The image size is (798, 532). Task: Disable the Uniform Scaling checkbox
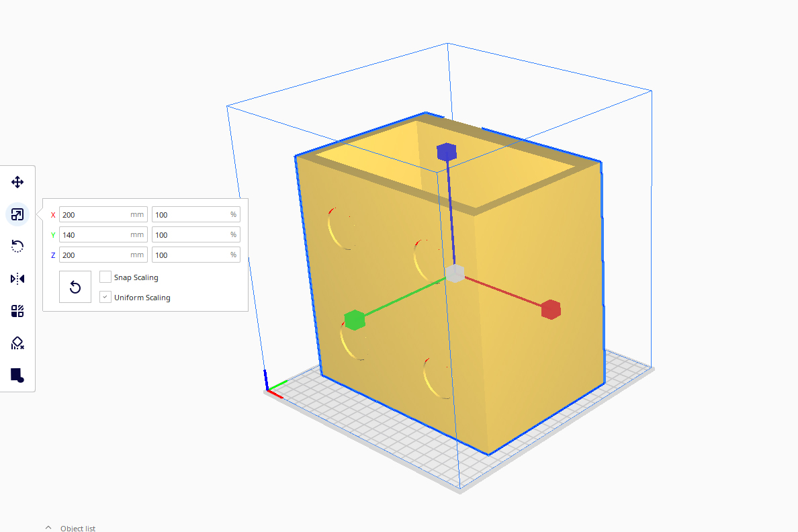pyautogui.click(x=105, y=297)
